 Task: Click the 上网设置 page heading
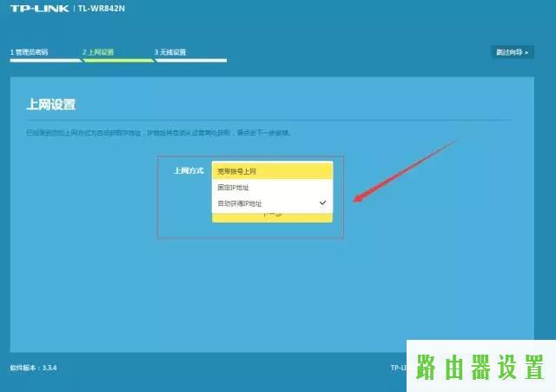pyautogui.click(x=51, y=104)
